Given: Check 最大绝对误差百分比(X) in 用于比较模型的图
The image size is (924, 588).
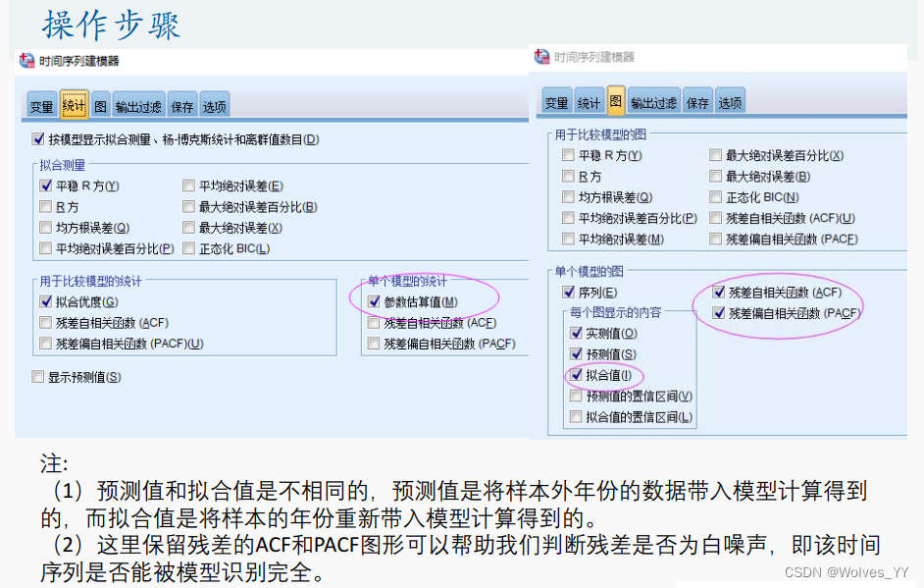Looking at the screenshot, I should [715, 155].
